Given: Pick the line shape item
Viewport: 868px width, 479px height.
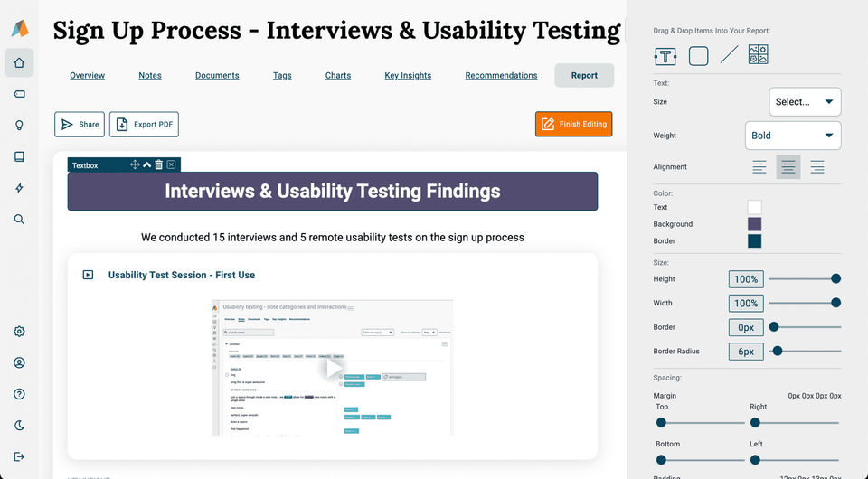Looking at the screenshot, I should point(729,56).
